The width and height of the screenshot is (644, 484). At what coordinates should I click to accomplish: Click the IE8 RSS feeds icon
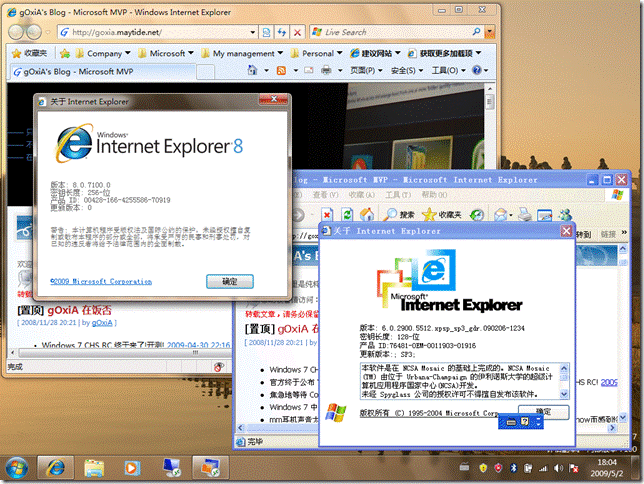281,71
